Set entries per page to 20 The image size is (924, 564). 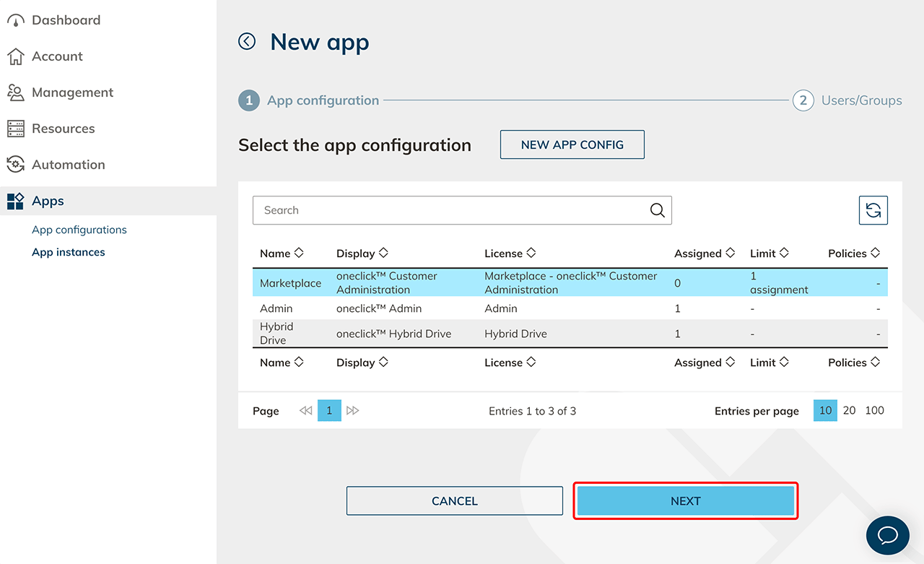849,410
